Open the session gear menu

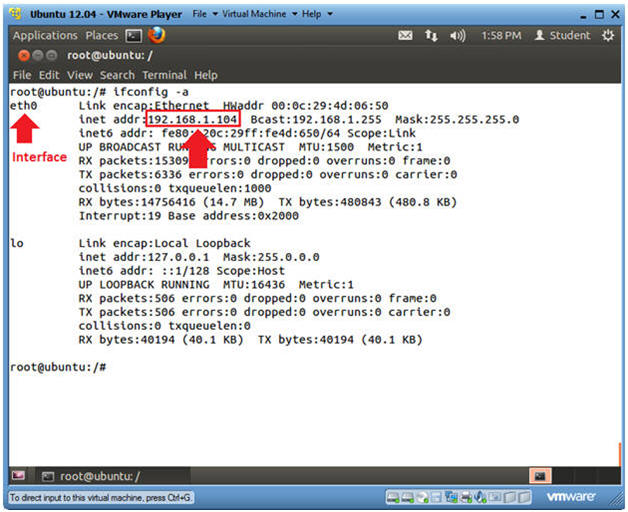tap(608, 36)
